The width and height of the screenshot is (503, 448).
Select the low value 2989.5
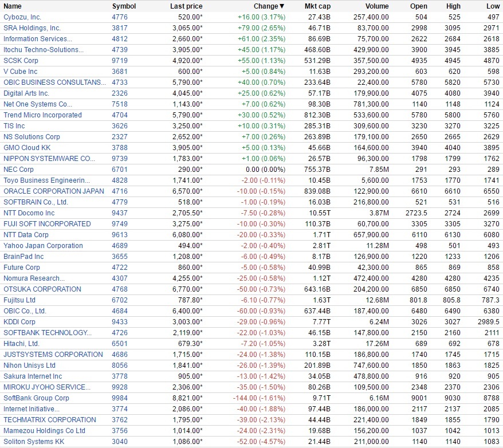pyautogui.click(x=489, y=323)
